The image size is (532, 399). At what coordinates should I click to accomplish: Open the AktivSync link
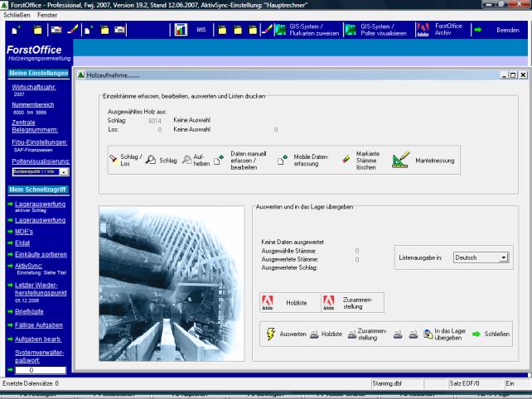pyautogui.click(x=28, y=266)
